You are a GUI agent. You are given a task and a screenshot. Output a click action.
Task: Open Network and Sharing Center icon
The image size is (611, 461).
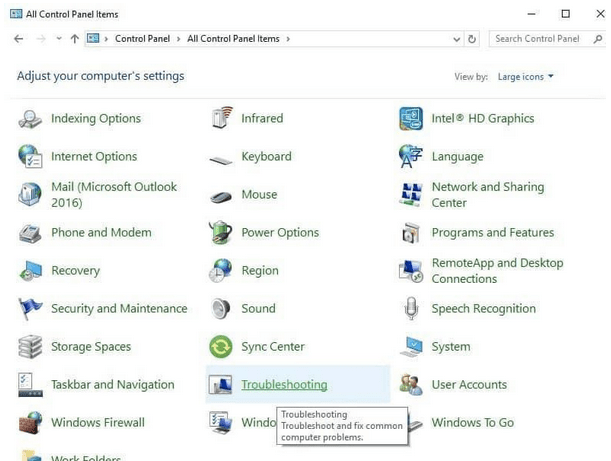(411, 194)
